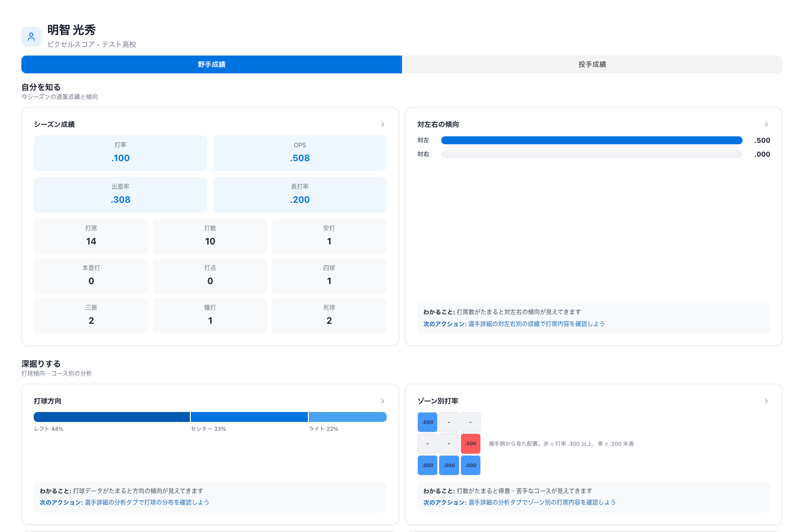Select the OPS .508 stat tile
The image size is (806, 532).
300,153
